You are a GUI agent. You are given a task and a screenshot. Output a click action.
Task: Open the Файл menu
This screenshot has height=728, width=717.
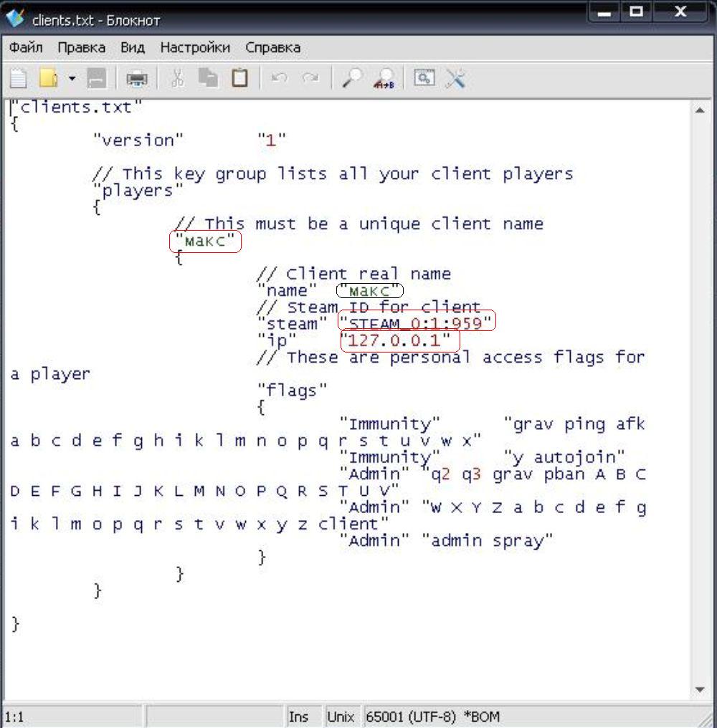click(x=26, y=48)
